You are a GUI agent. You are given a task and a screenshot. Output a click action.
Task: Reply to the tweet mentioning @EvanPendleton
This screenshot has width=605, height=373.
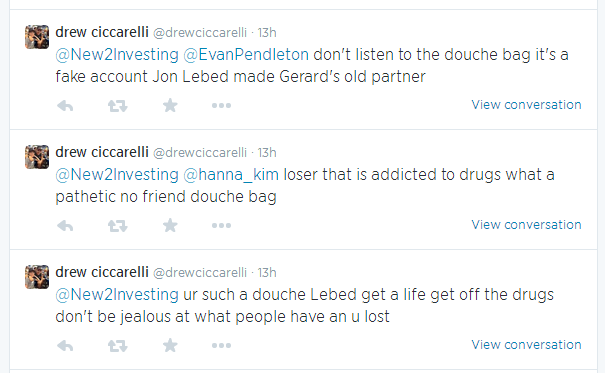coord(65,105)
